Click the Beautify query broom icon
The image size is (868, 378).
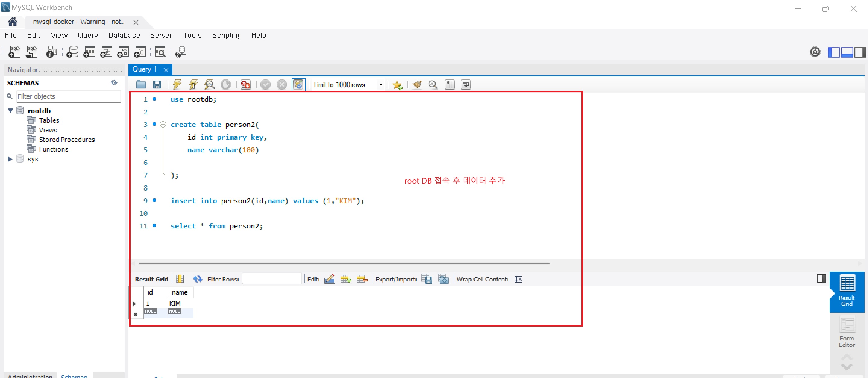(417, 85)
